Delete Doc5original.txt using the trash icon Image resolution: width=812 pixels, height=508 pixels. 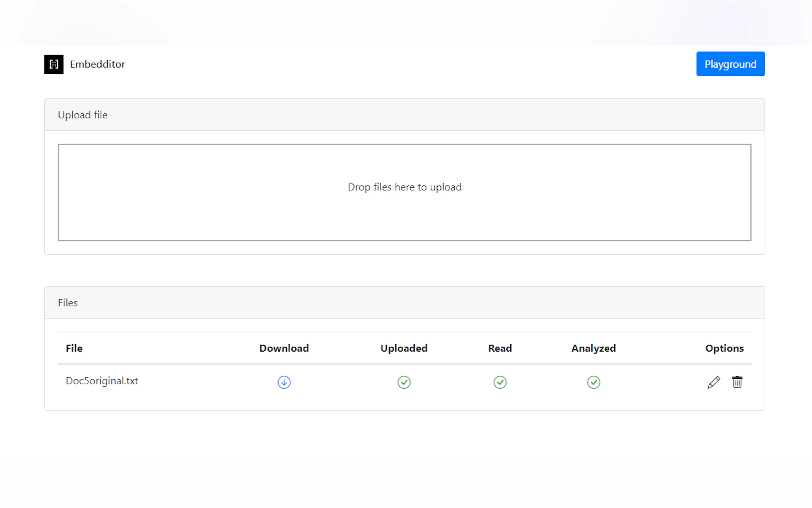click(x=737, y=382)
